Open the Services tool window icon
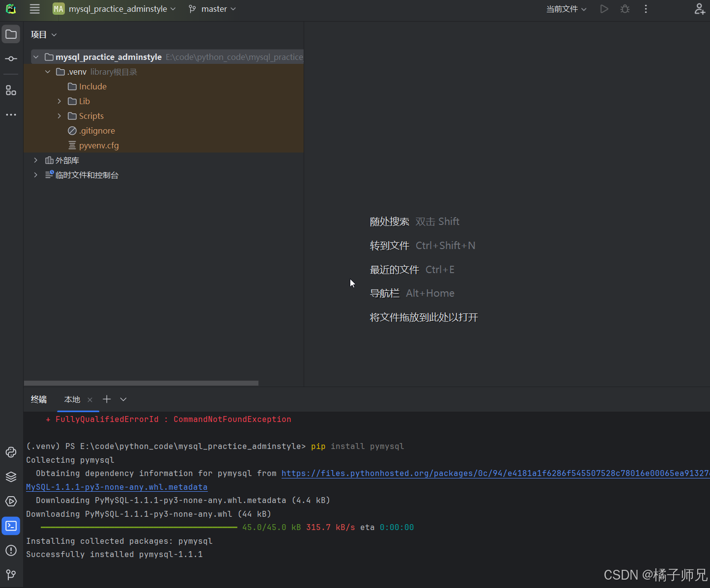 11,501
